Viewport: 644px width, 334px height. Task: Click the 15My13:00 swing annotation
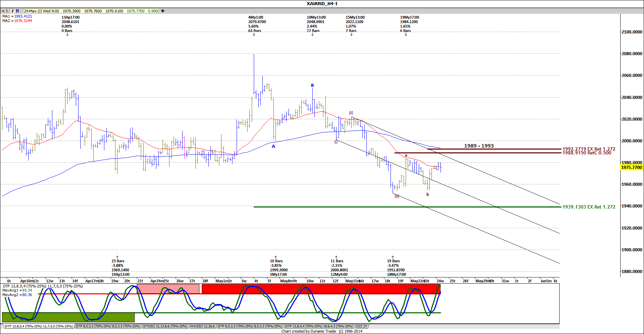(x=355, y=24)
